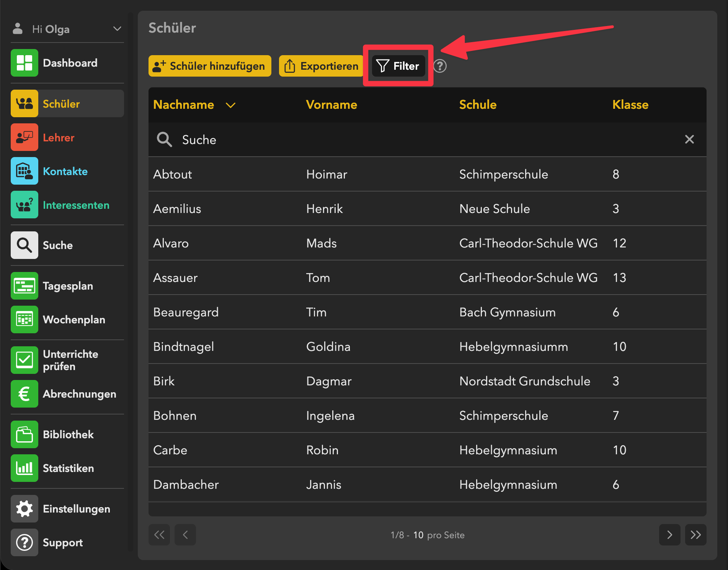Select the Interessenten icon in sidebar
The height and width of the screenshot is (570, 728).
pyautogui.click(x=24, y=205)
